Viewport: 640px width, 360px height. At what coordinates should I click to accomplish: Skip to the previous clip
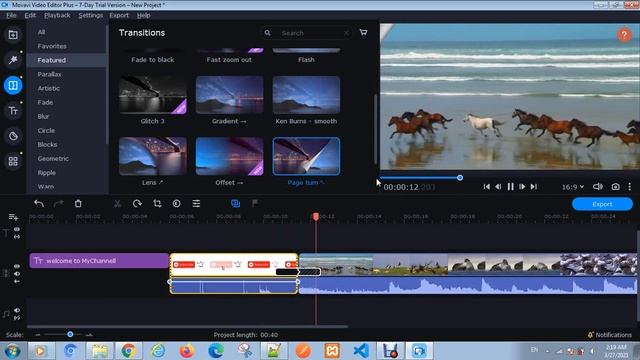pos(487,187)
